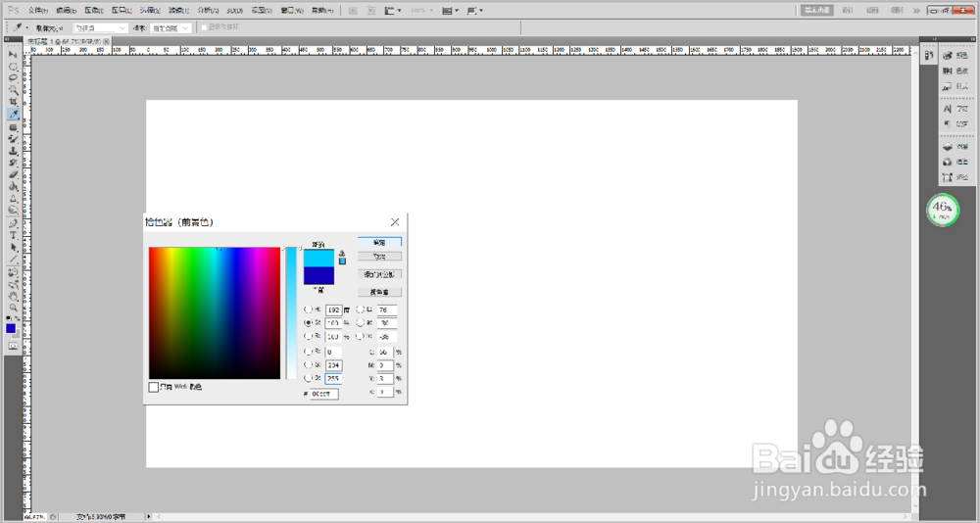Image resolution: width=980 pixels, height=523 pixels.
Task: Select the Move tool
Action: [x=13, y=55]
